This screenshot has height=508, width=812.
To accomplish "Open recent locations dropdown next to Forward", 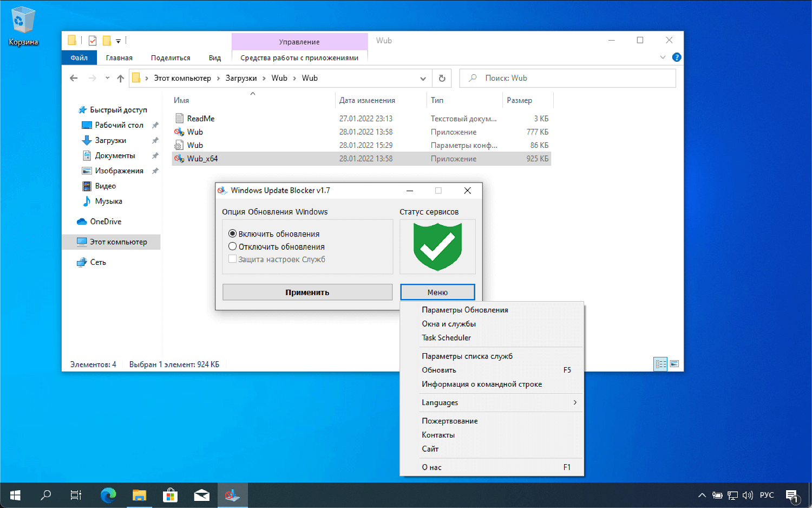I will [x=107, y=78].
